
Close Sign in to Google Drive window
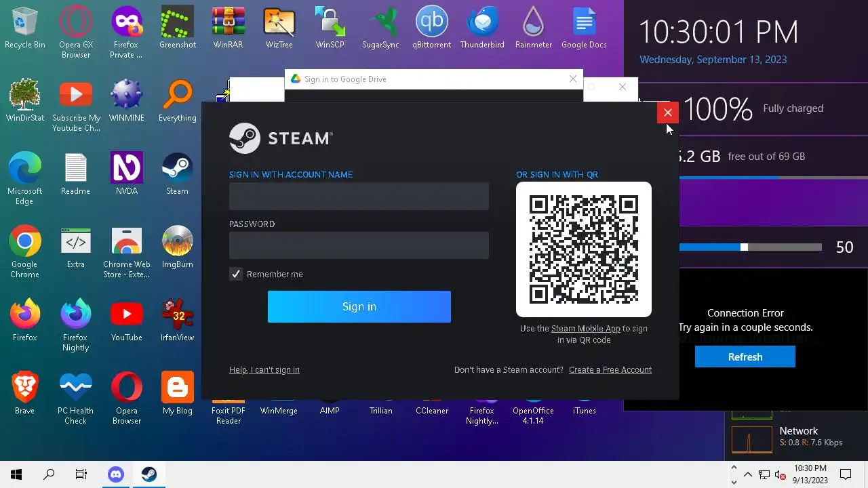pyautogui.click(x=573, y=79)
